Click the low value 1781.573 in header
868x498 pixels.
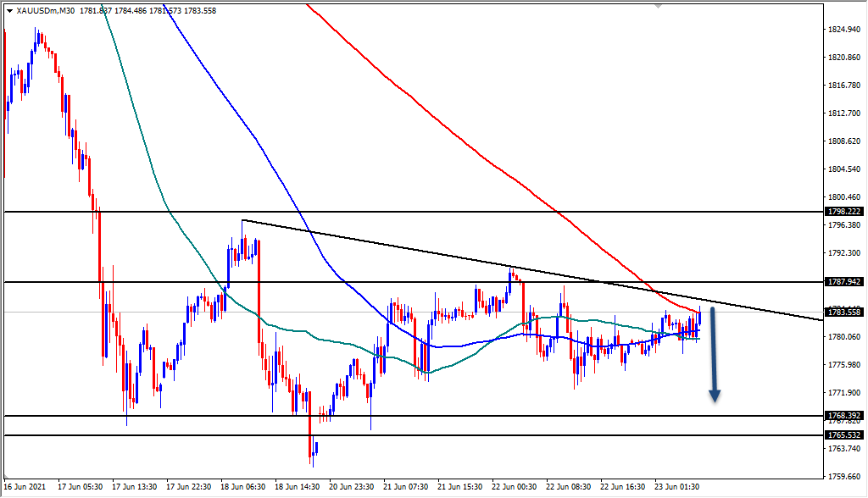point(165,10)
